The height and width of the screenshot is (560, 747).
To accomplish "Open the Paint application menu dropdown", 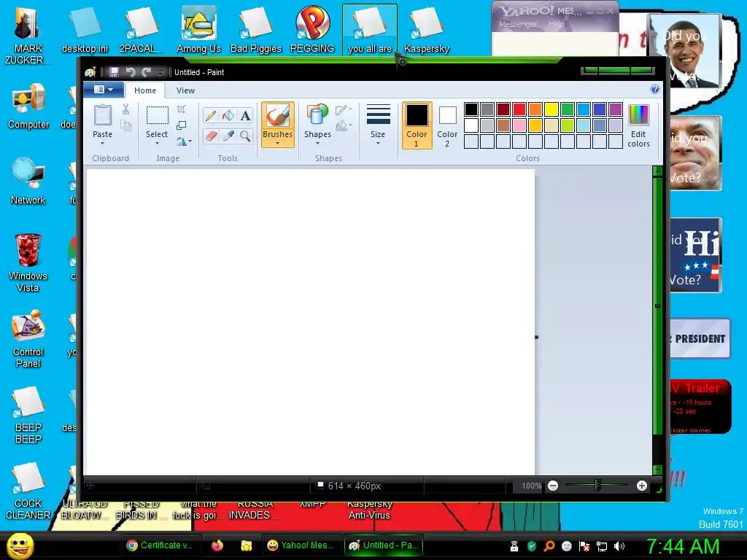I will click(x=104, y=90).
